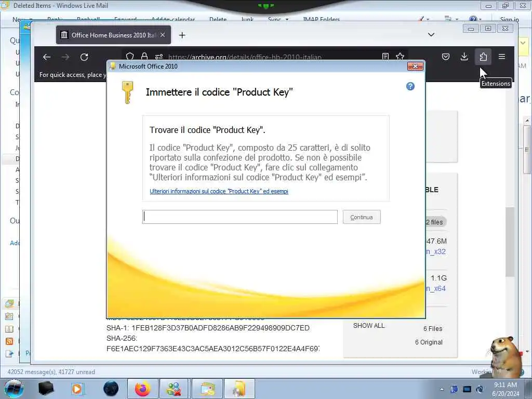Click IMAP Folders in Windows Live Mail

pos(321,19)
